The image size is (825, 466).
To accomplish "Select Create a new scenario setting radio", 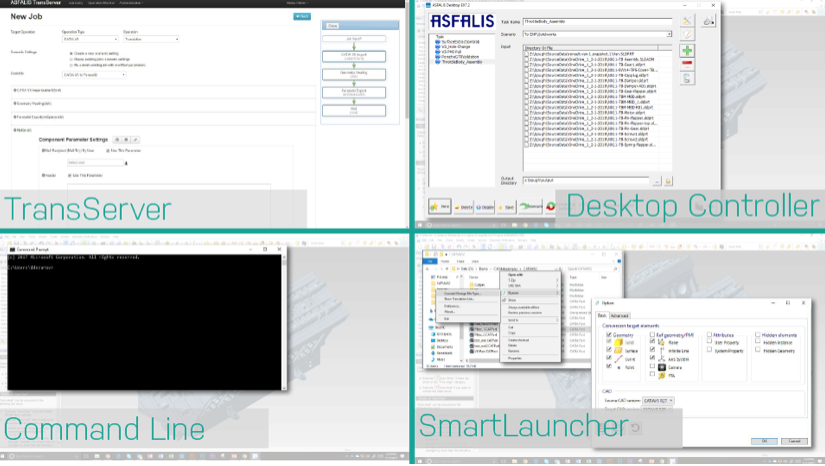I will point(71,54).
